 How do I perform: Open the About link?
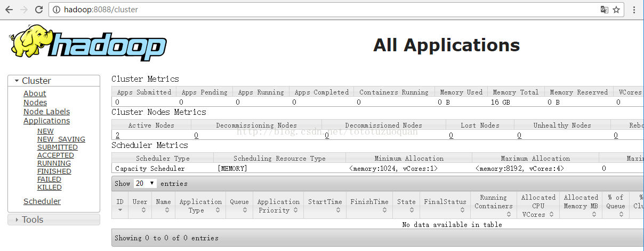click(x=35, y=93)
